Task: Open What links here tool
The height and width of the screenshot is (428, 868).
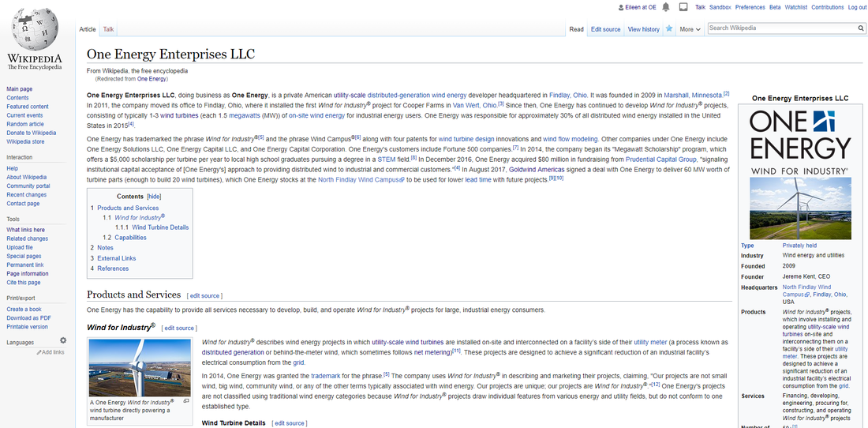Action: pos(26,230)
